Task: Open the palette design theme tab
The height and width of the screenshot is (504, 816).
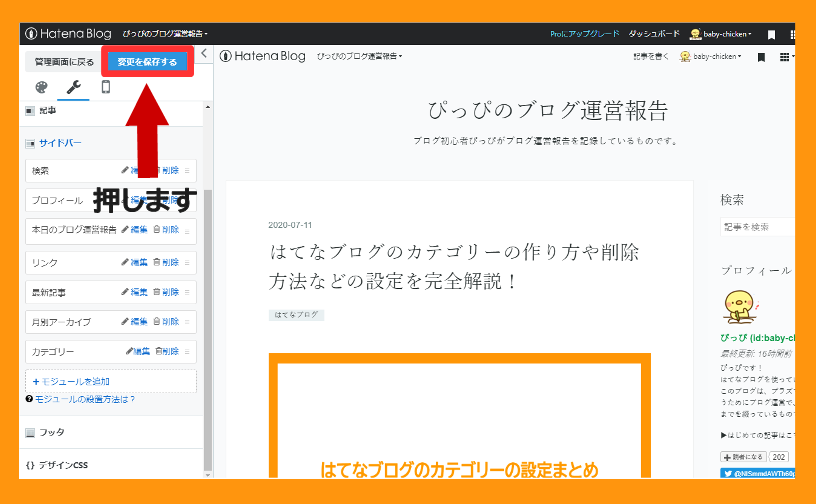Action: 41,87
